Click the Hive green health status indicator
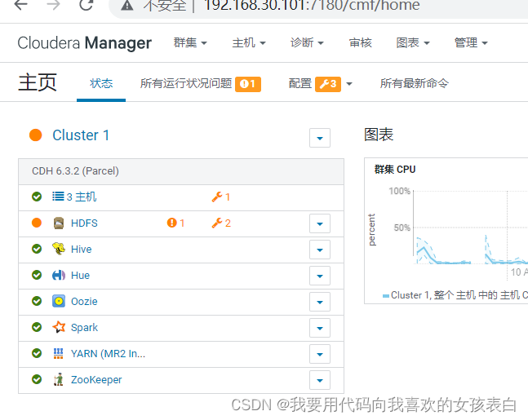 [x=37, y=249]
